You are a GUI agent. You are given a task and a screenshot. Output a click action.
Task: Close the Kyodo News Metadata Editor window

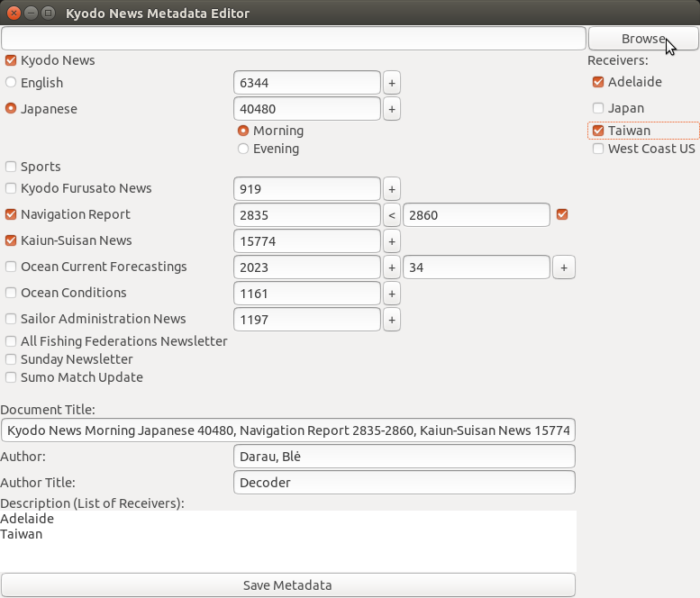pos(14,13)
